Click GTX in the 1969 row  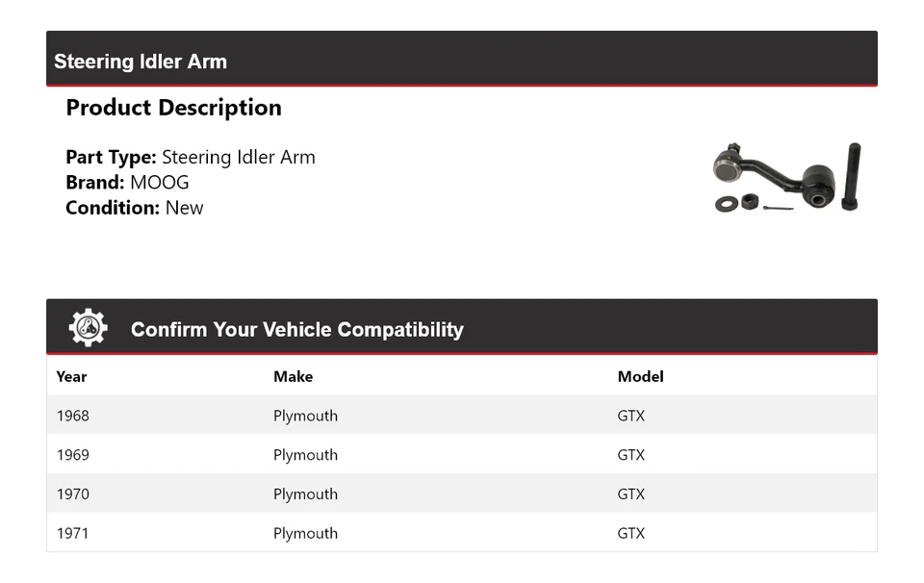630,455
